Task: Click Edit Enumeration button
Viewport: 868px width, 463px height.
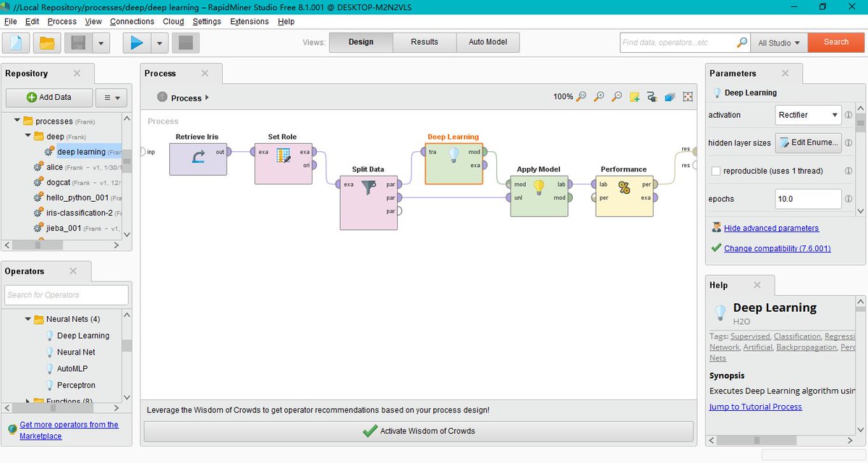Action: click(x=808, y=143)
